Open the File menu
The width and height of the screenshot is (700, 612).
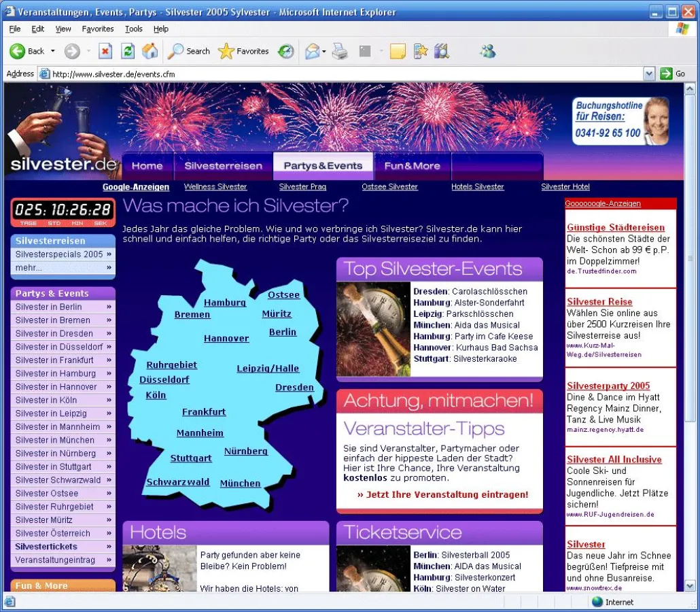(x=15, y=29)
